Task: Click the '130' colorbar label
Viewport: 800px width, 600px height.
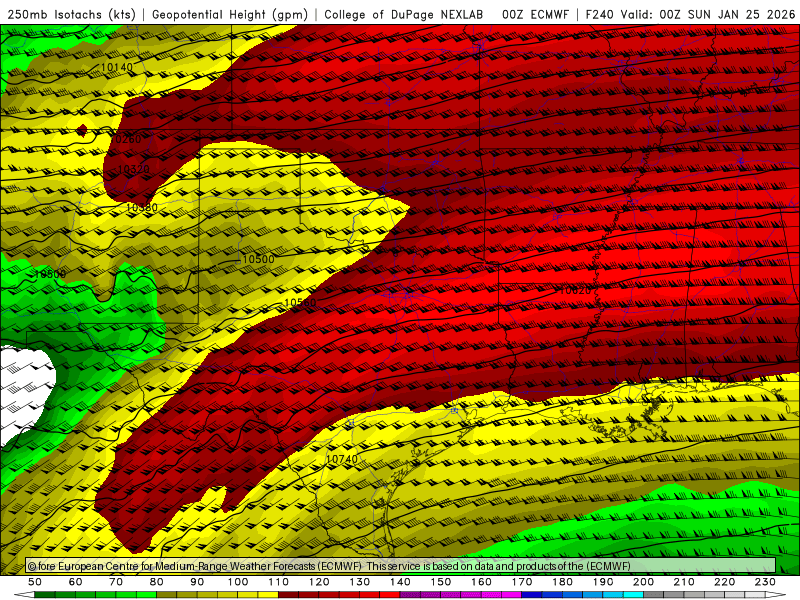Action: coord(360,582)
